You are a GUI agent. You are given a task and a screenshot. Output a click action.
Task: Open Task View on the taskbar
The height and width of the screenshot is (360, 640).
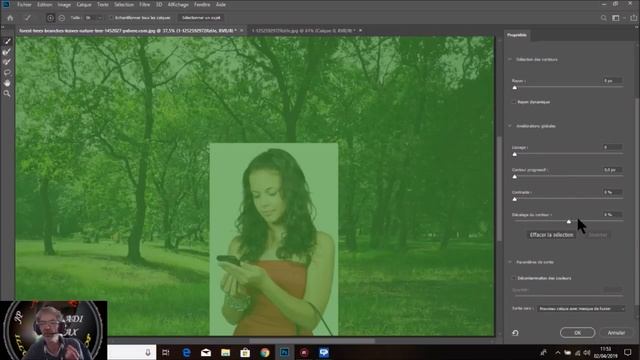click(x=166, y=353)
